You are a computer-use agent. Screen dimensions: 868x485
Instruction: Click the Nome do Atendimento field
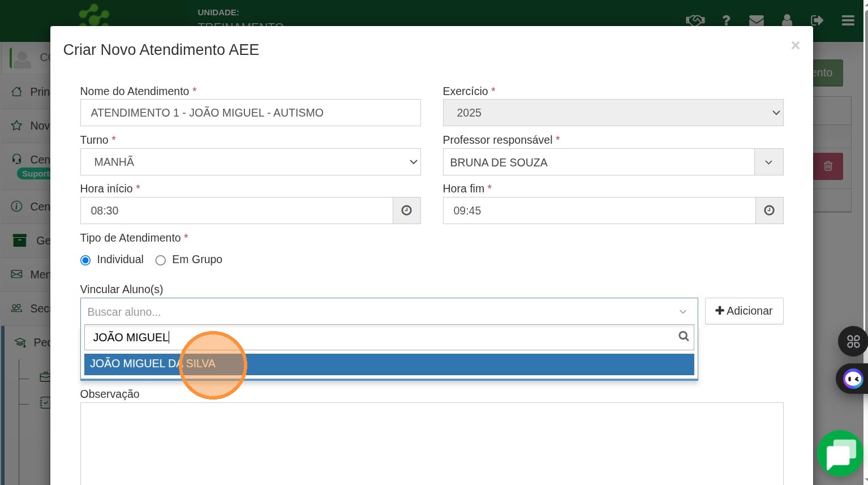click(x=250, y=113)
